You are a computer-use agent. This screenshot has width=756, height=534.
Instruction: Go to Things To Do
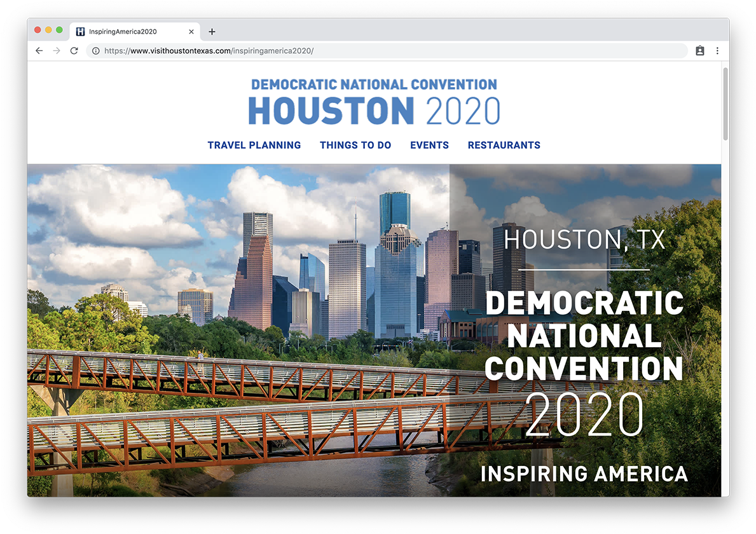coord(355,145)
